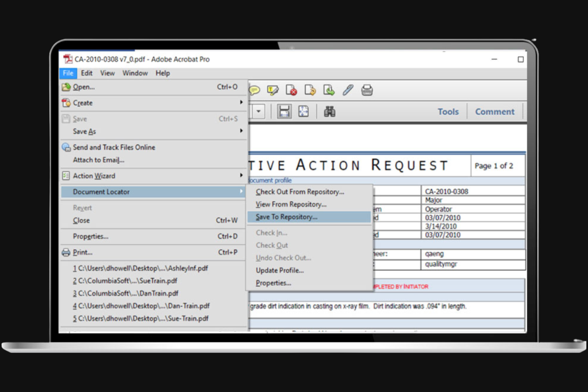Choose Update Profile from the submenu
This screenshot has width=588, height=392.
coord(280,270)
